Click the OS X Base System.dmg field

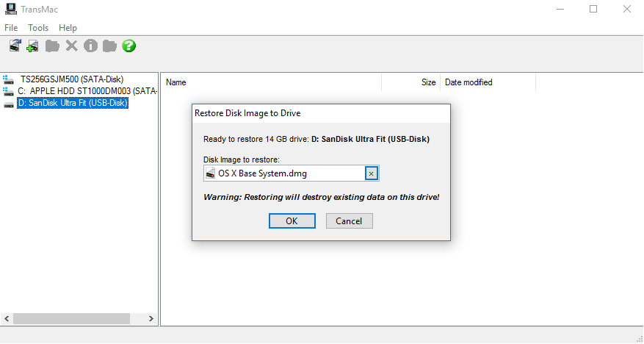coord(289,173)
